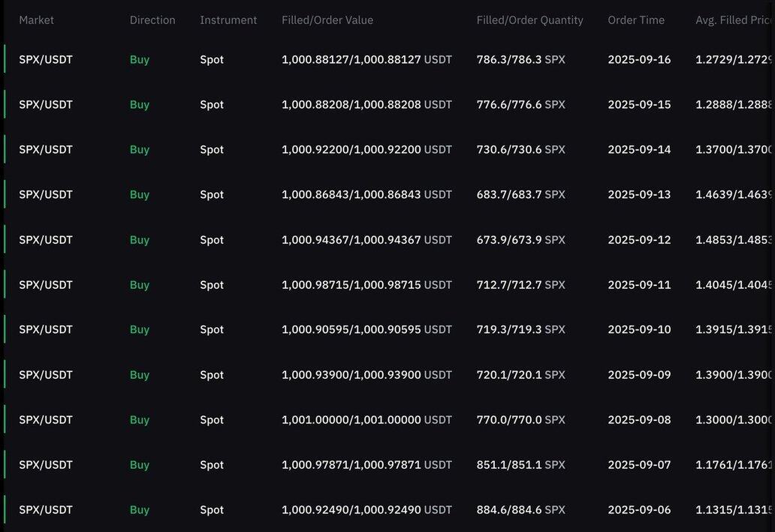The height and width of the screenshot is (532, 775).
Task: Click the Market column header
Action: click(36, 20)
